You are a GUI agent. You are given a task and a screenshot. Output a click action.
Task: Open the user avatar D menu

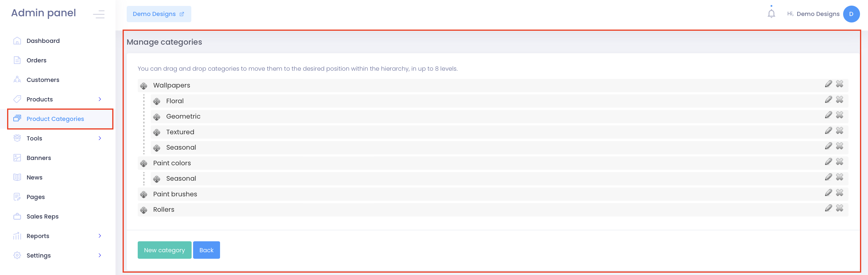click(x=851, y=14)
